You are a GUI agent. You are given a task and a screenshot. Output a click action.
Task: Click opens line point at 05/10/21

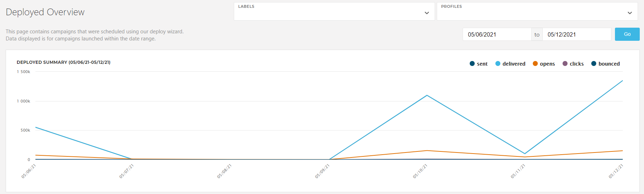427,151
